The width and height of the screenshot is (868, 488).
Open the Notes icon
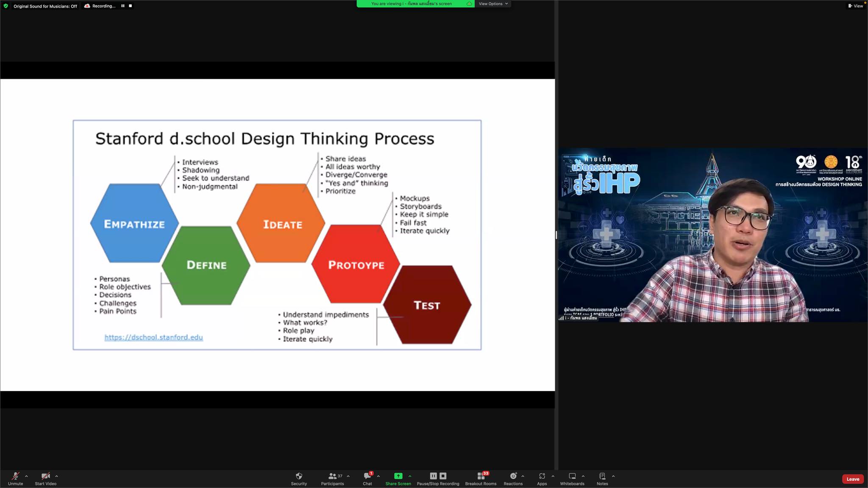[602, 476]
